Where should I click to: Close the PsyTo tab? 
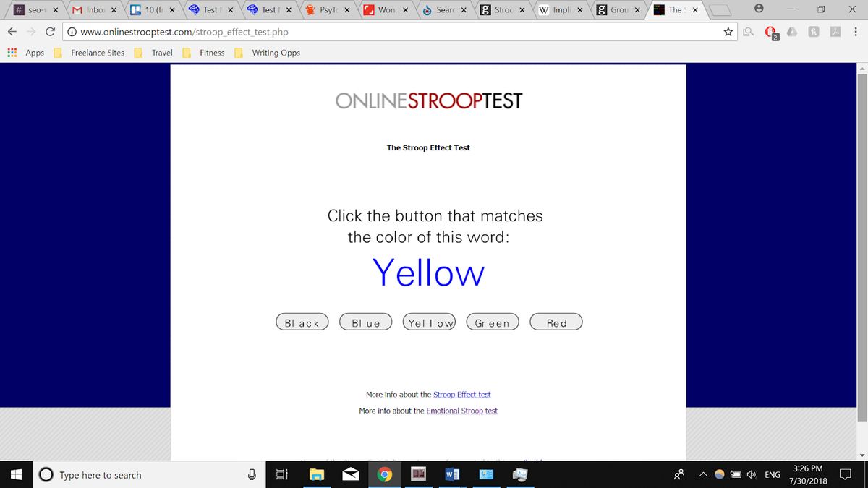(x=347, y=10)
